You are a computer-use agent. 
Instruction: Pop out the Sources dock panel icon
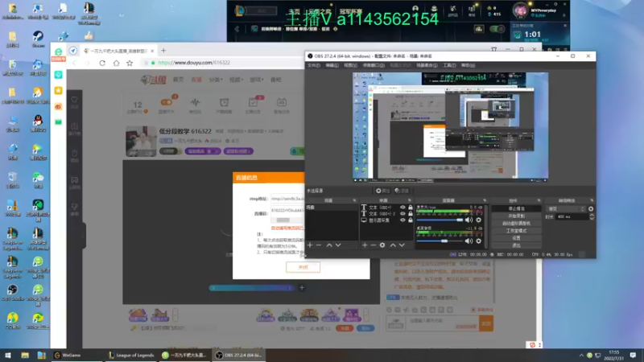[409, 200]
